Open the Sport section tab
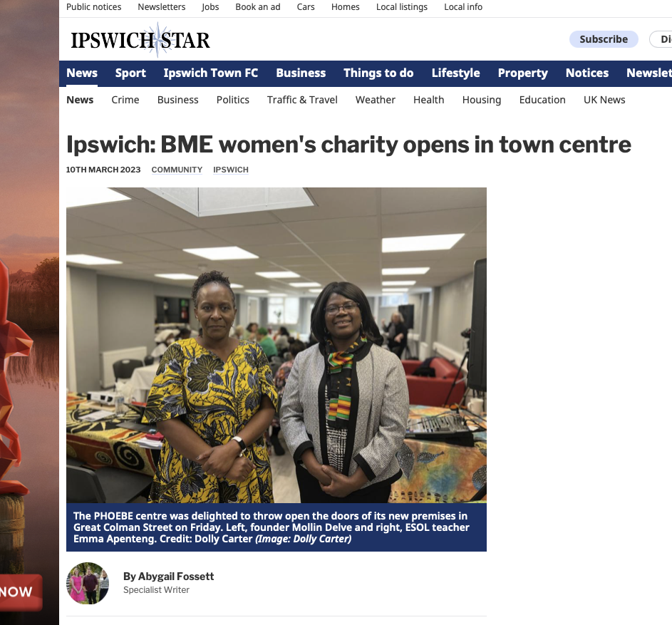The image size is (672, 625). tap(130, 73)
